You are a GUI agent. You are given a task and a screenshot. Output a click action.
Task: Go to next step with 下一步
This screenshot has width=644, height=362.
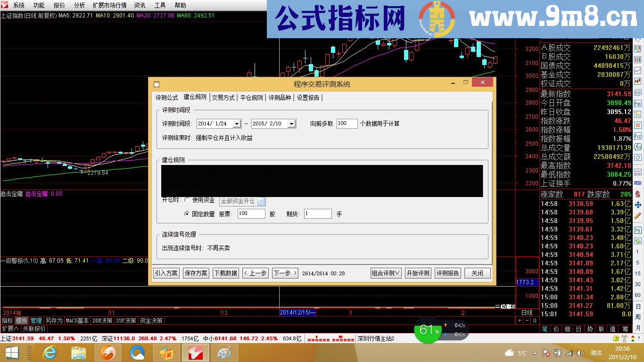pyautogui.click(x=285, y=273)
